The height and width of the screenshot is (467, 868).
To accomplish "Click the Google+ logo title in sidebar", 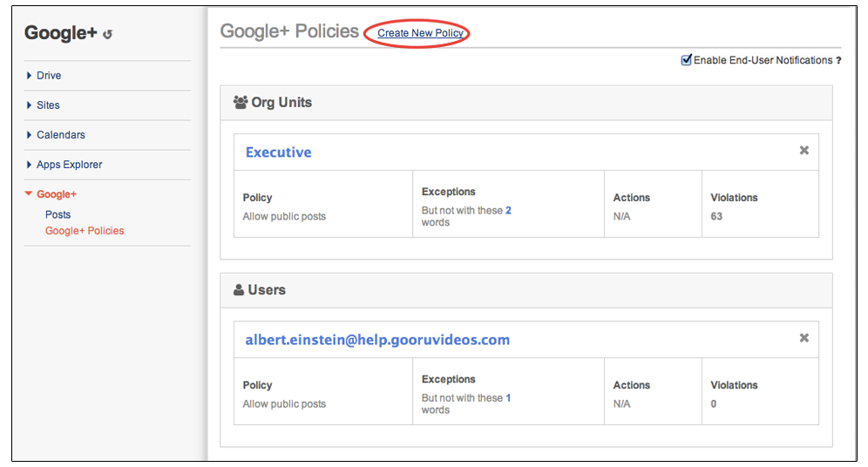I will pyautogui.click(x=60, y=33).
